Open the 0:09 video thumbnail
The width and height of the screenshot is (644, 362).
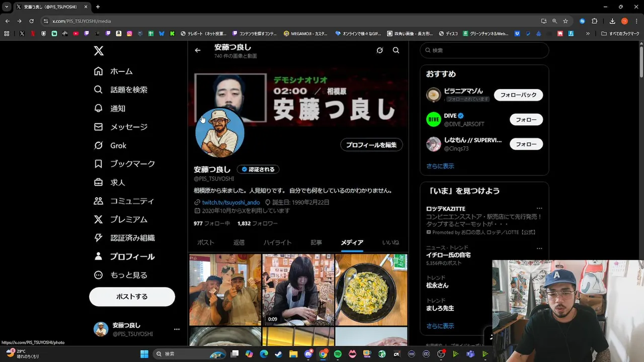click(298, 290)
